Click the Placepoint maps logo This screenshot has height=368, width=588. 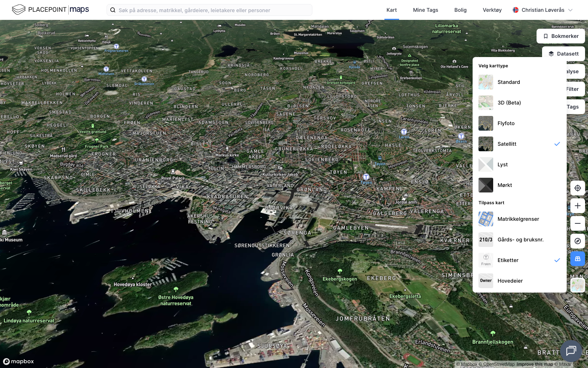pyautogui.click(x=50, y=10)
